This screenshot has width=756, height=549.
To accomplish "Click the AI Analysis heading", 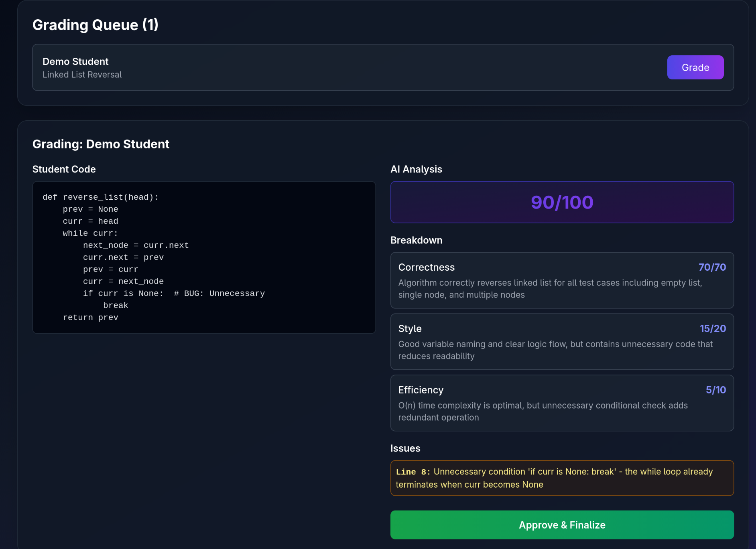I will click(416, 169).
